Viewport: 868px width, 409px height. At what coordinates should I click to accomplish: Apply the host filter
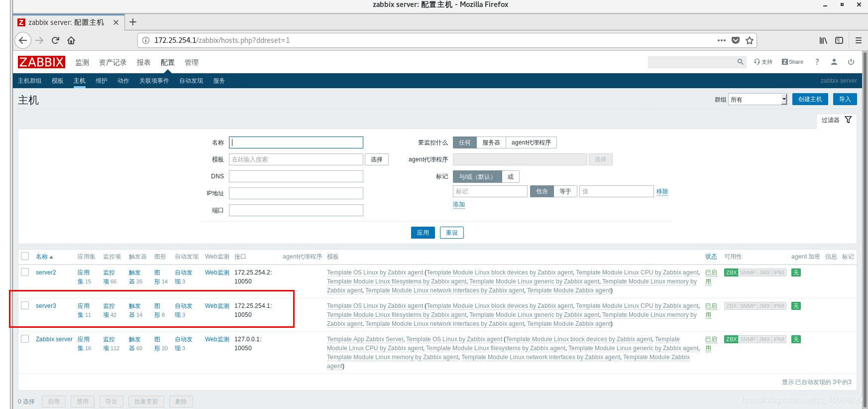pyautogui.click(x=423, y=233)
